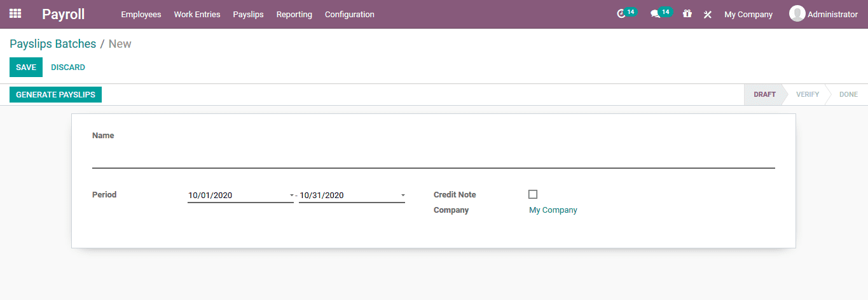Viewport: 868px width, 300px height.
Task: Click the Company field label
Action: tap(451, 210)
